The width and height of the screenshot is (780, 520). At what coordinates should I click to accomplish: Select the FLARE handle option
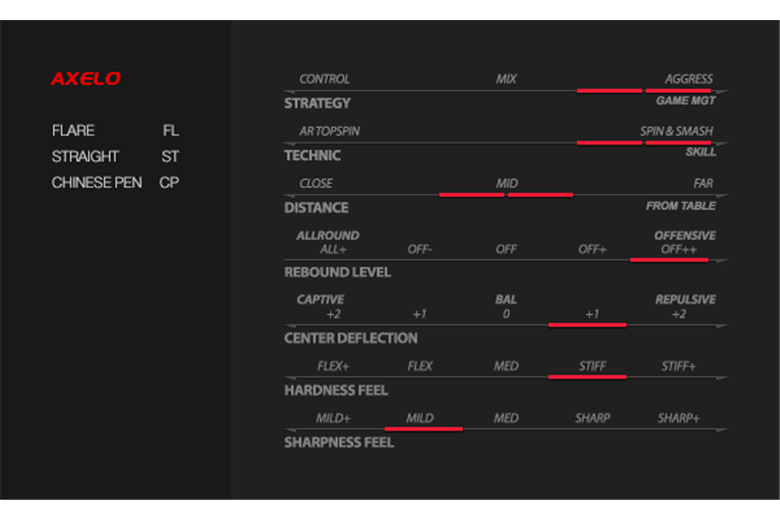coord(73,130)
